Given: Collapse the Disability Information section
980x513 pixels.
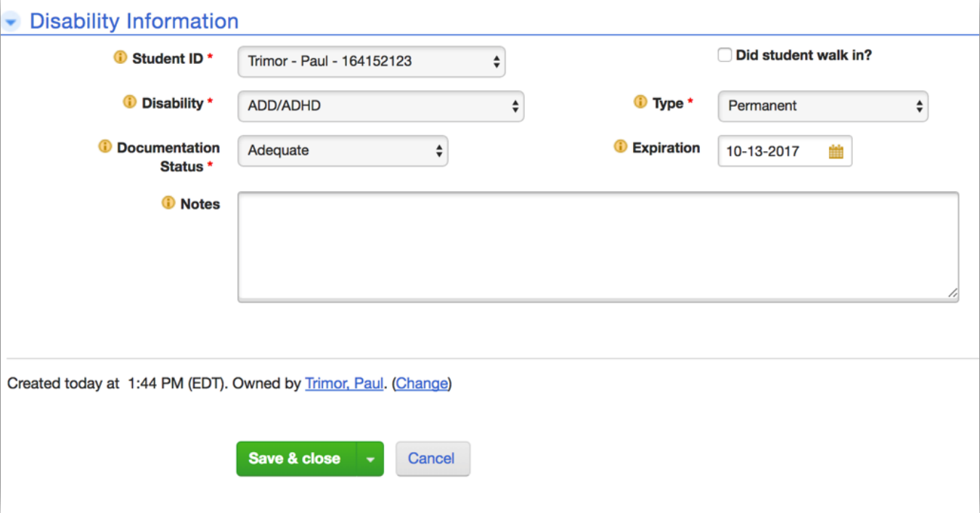Looking at the screenshot, I should (11, 23).
